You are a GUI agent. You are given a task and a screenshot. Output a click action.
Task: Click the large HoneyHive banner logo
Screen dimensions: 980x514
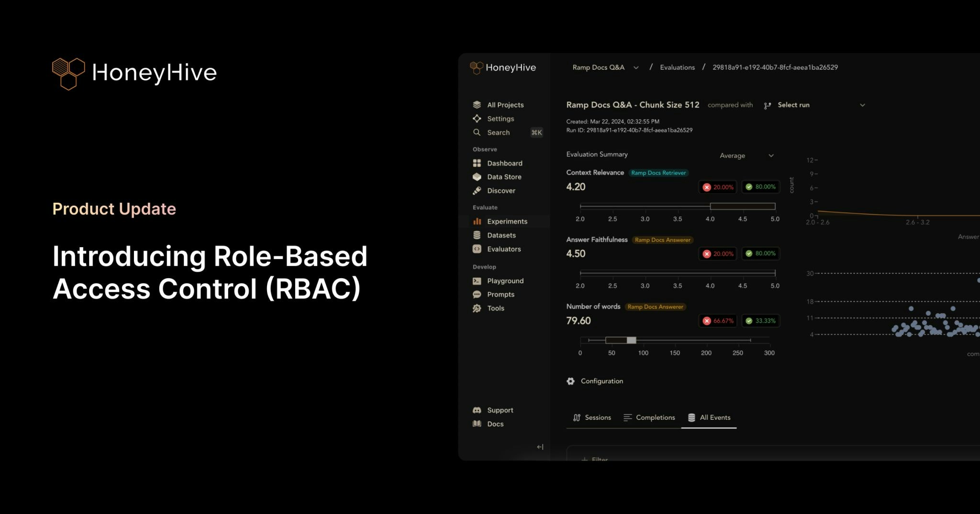click(134, 74)
